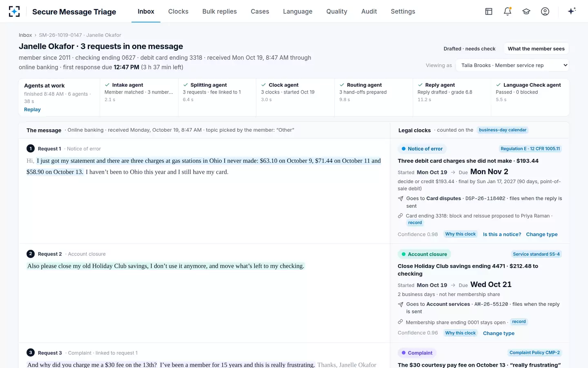Click the Replay link under Agents at work

click(32, 110)
